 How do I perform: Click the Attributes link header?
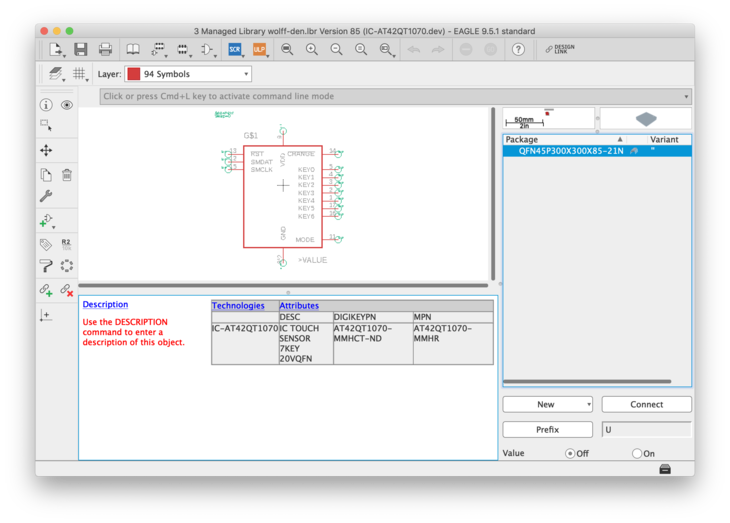pos(299,306)
